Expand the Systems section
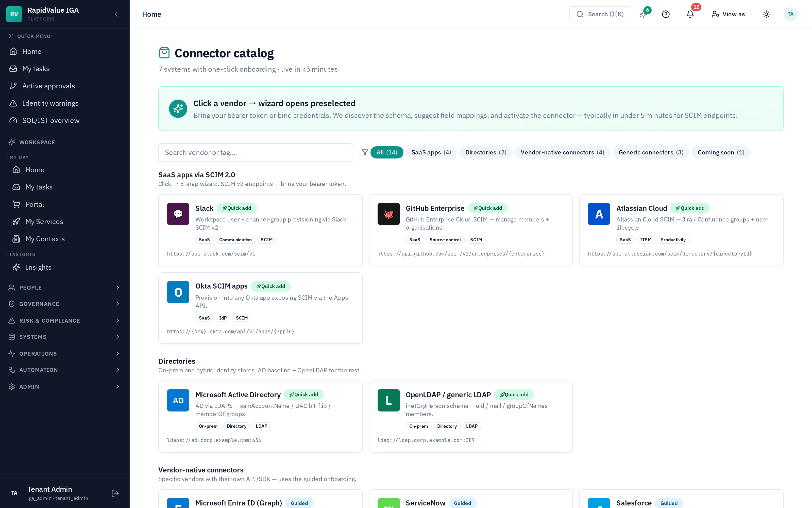The image size is (812, 508). 65,337
